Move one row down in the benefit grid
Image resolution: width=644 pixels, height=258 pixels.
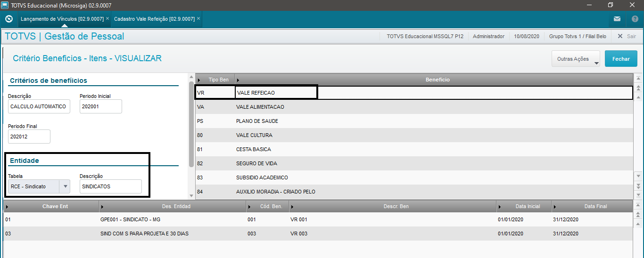click(638, 176)
